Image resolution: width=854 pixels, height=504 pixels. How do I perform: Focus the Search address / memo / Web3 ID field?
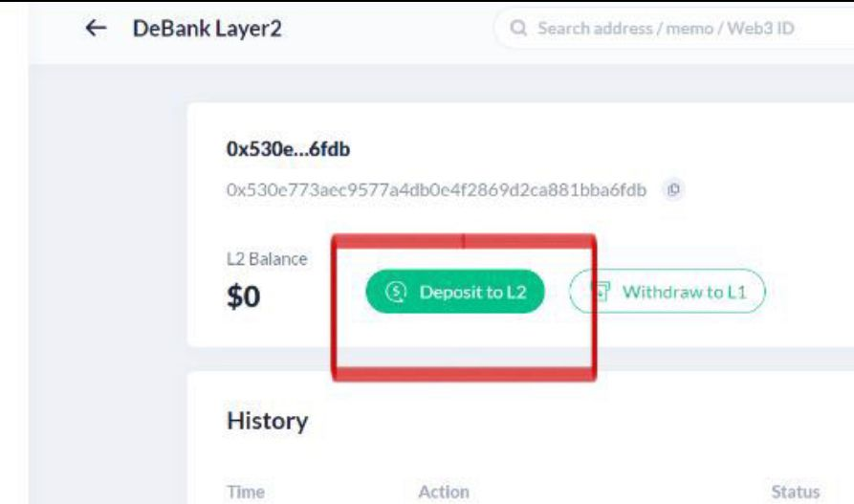pos(673,28)
